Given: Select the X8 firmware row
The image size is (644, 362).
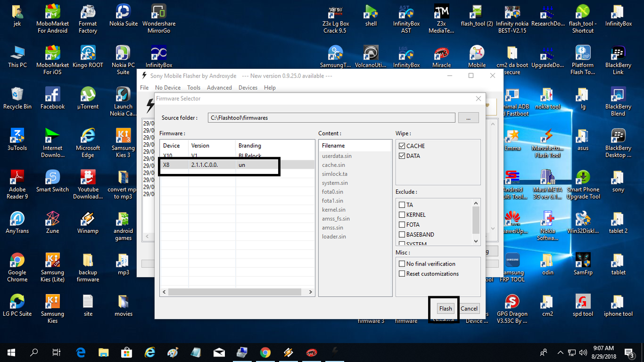Looking at the screenshot, I should [238, 165].
